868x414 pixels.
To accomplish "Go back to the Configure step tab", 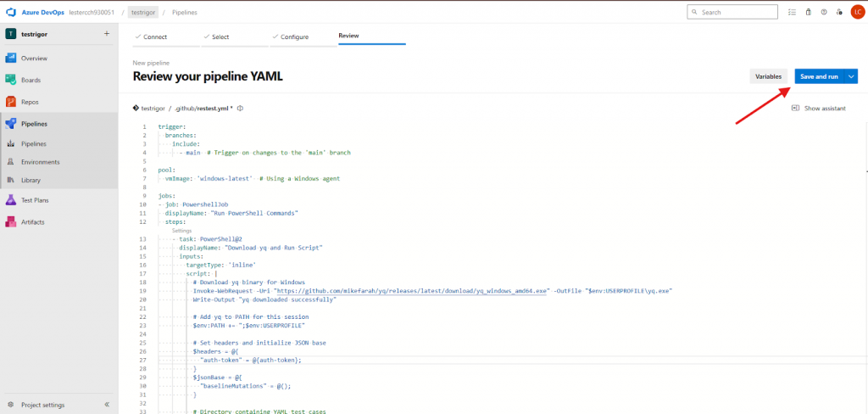I will (293, 36).
